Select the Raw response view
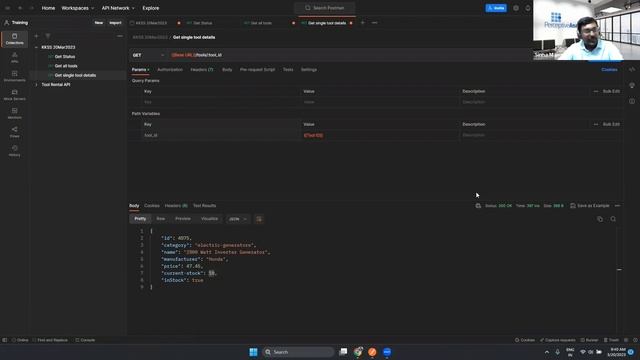 [161, 219]
